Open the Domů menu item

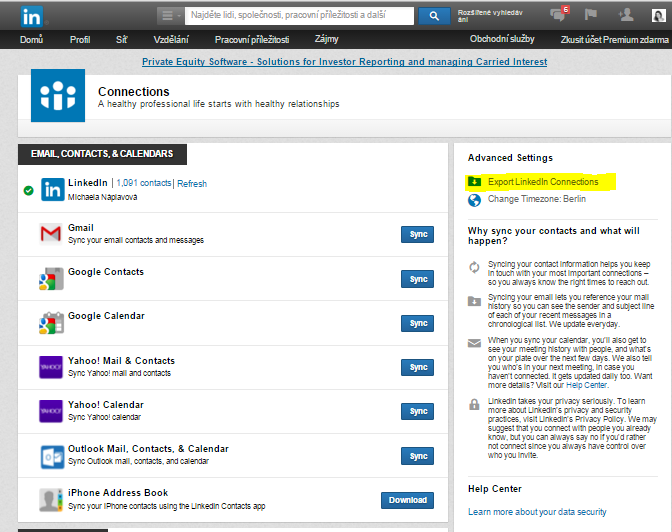[x=31, y=39]
